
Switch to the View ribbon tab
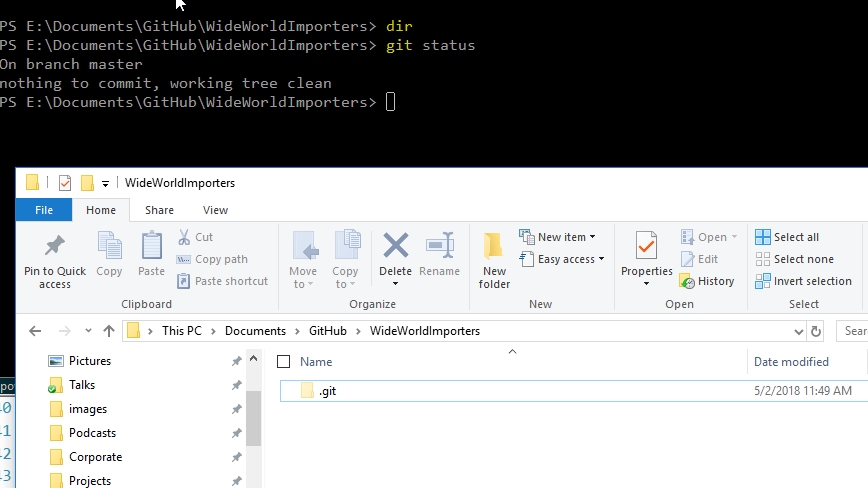(x=215, y=210)
